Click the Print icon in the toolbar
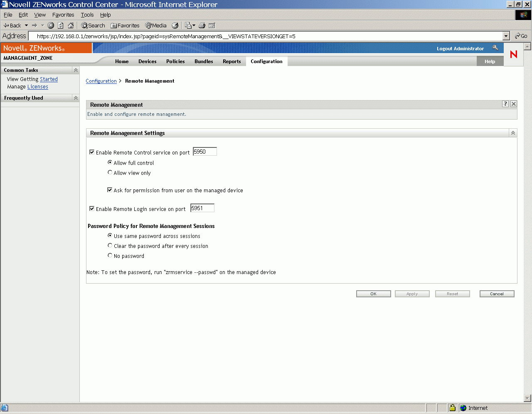The width and height of the screenshot is (532, 414). tap(202, 25)
